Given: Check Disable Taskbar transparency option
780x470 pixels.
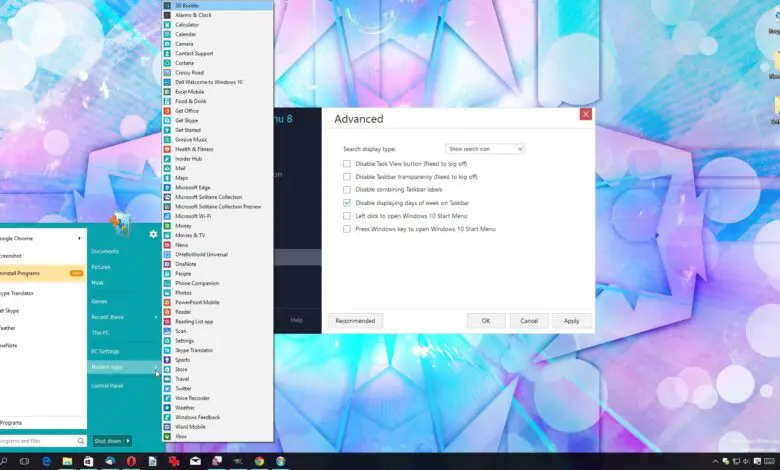Looking at the screenshot, I should (x=347, y=177).
